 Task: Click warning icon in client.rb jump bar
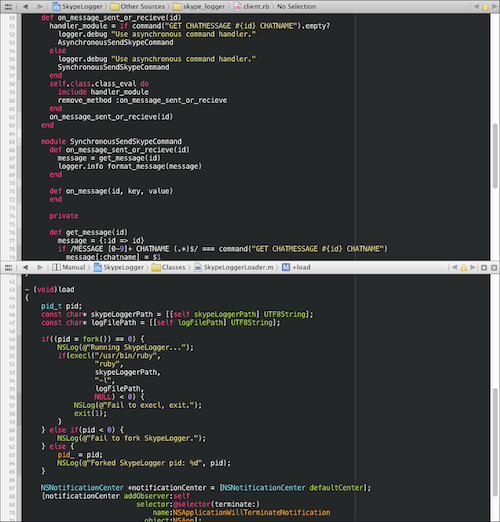[485, 7]
